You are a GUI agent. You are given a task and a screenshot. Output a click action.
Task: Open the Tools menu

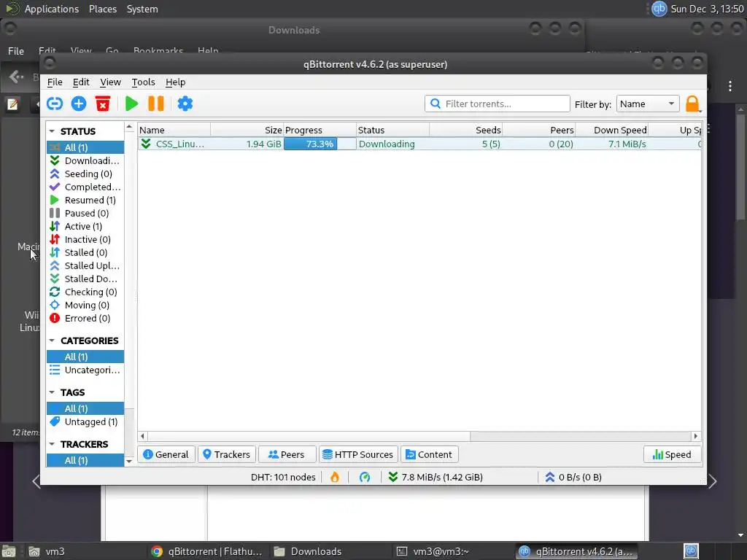144,82
